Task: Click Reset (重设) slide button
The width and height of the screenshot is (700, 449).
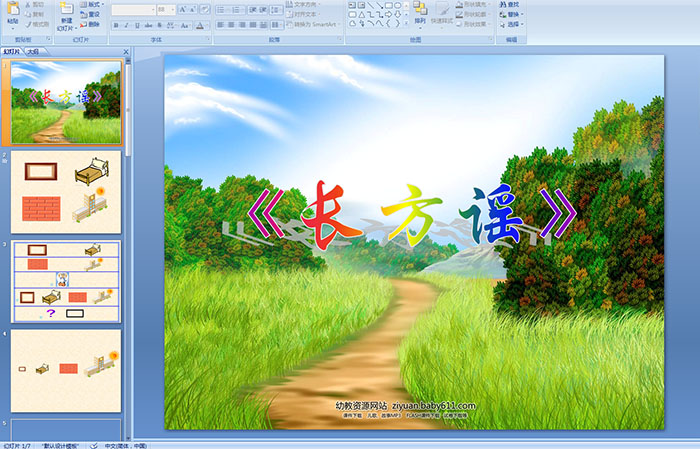Action: click(x=90, y=14)
